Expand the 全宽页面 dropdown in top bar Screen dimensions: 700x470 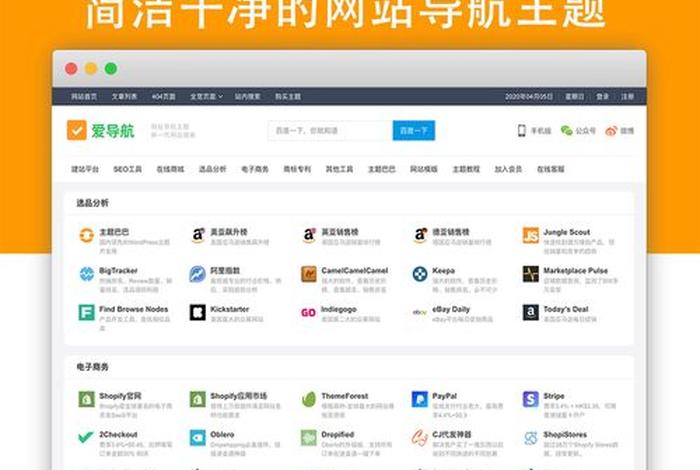206,96
